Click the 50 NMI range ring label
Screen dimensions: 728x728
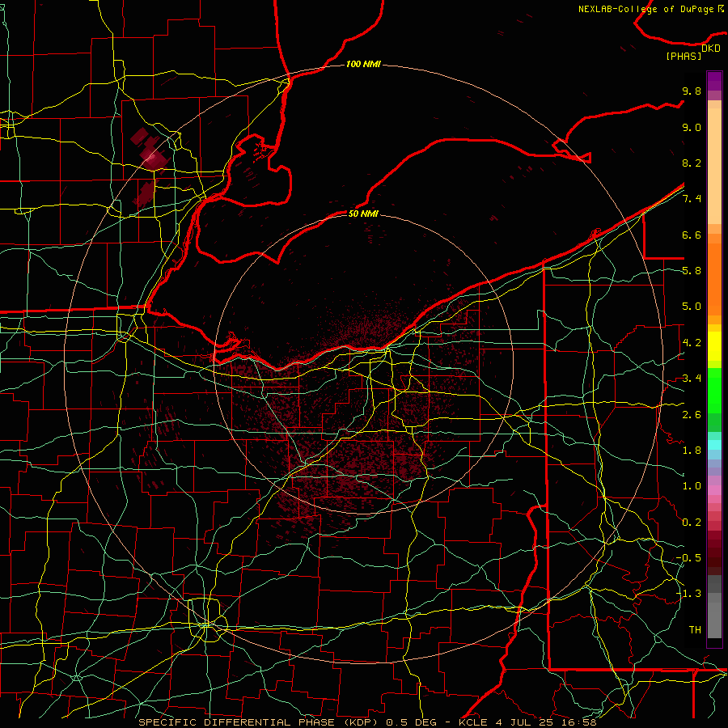(363, 214)
